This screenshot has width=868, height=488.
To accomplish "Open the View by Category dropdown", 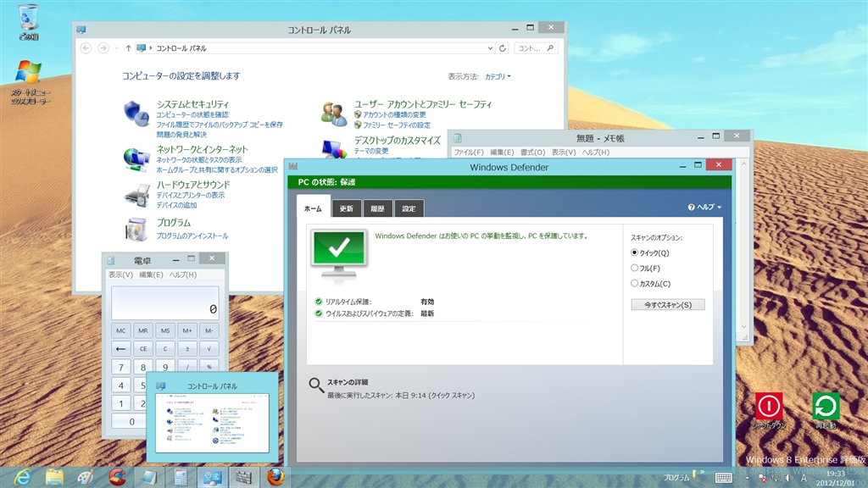I will (x=498, y=77).
